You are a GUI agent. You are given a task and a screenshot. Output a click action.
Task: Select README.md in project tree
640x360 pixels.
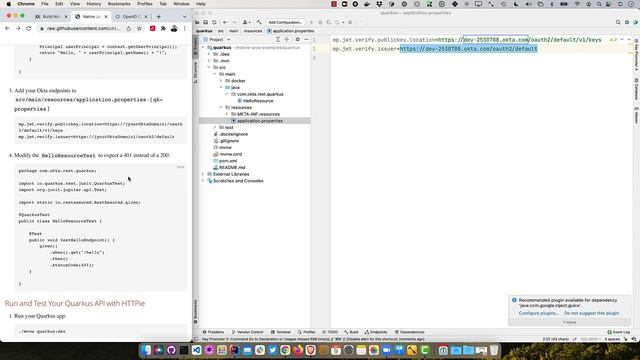tap(229, 167)
